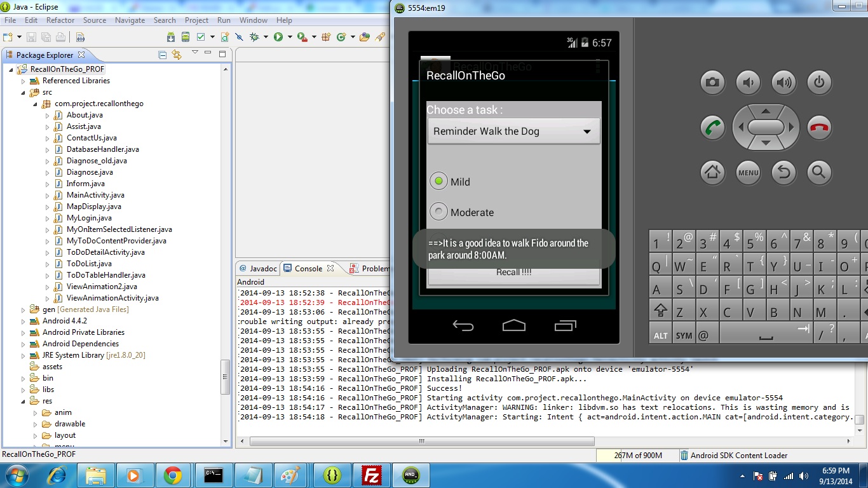Click the Debug bug icon in toolbar

[x=254, y=37]
